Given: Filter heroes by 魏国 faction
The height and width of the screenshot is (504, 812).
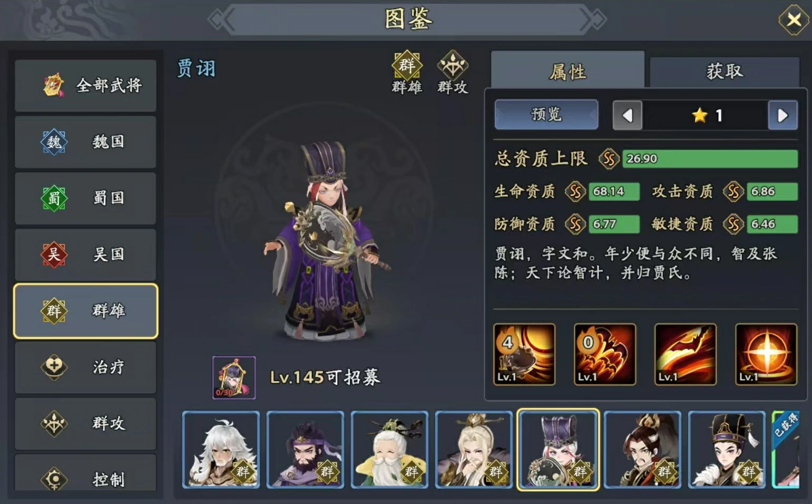Looking at the screenshot, I should (x=85, y=142).
